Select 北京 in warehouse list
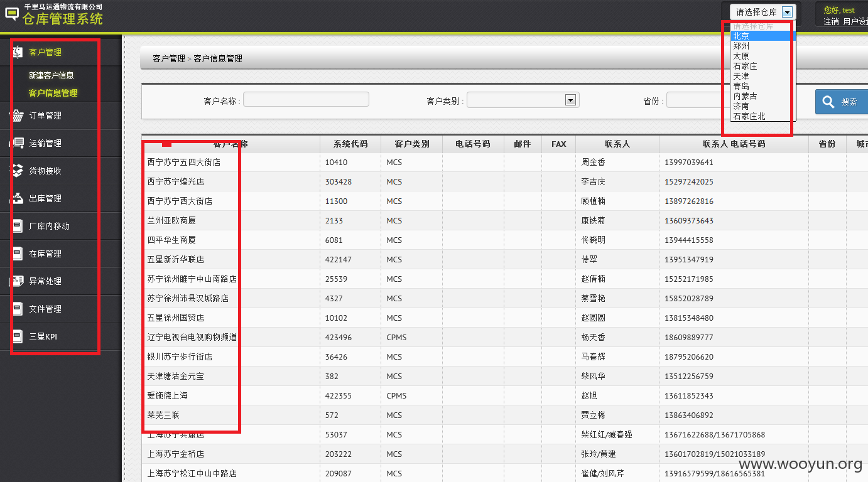Screen dimensions: 868x482 [763, 36]
